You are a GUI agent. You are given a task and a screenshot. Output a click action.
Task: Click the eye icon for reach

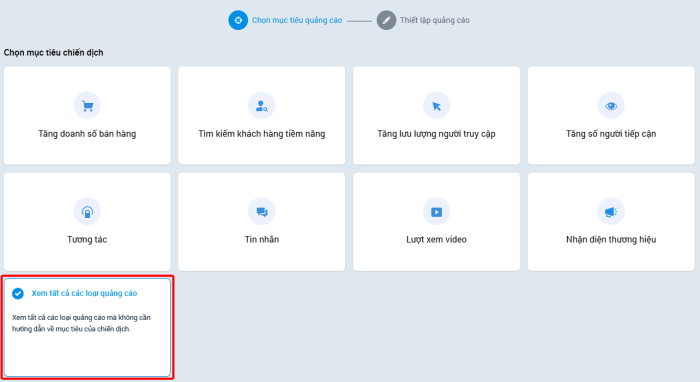click(611, 106)
